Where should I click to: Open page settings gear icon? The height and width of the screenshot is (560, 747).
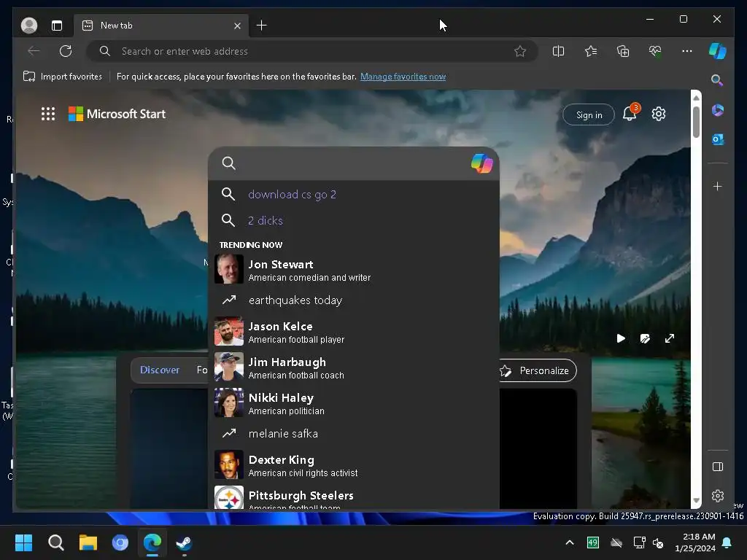[x=659, y=114]
